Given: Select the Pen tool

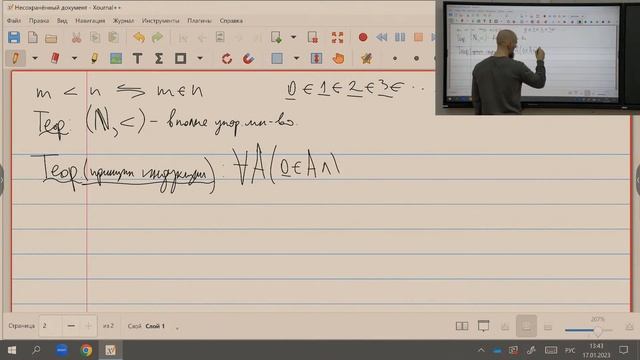Looking at the screenshot, I should (x=16, y=58).
